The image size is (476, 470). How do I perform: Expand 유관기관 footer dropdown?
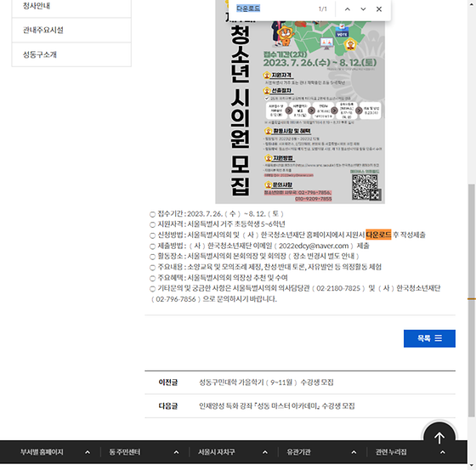tap(322, 452)
